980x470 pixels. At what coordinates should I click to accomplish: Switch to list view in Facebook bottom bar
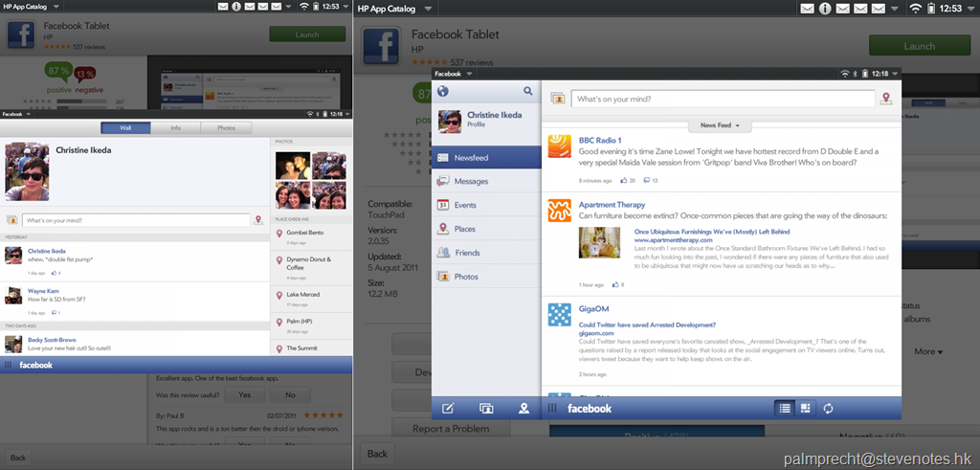(x=785, y=409)
